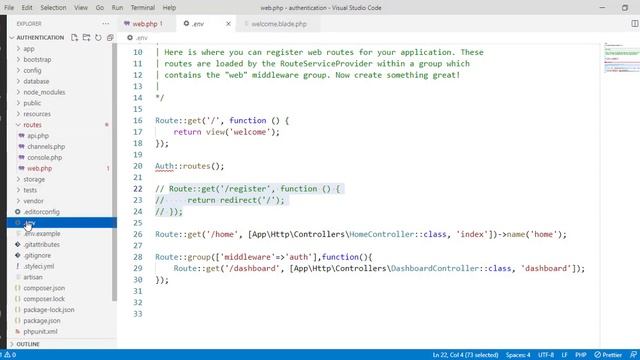Open web.php in the file tree
Screen dimensions: 640x360
pyautogui.click(x=40, y=168)
